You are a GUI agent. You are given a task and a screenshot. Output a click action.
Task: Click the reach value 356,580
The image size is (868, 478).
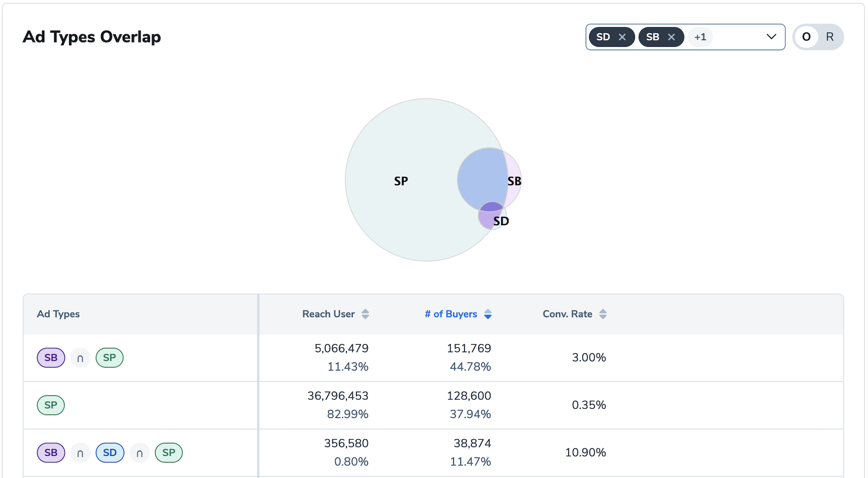[346, 443]
